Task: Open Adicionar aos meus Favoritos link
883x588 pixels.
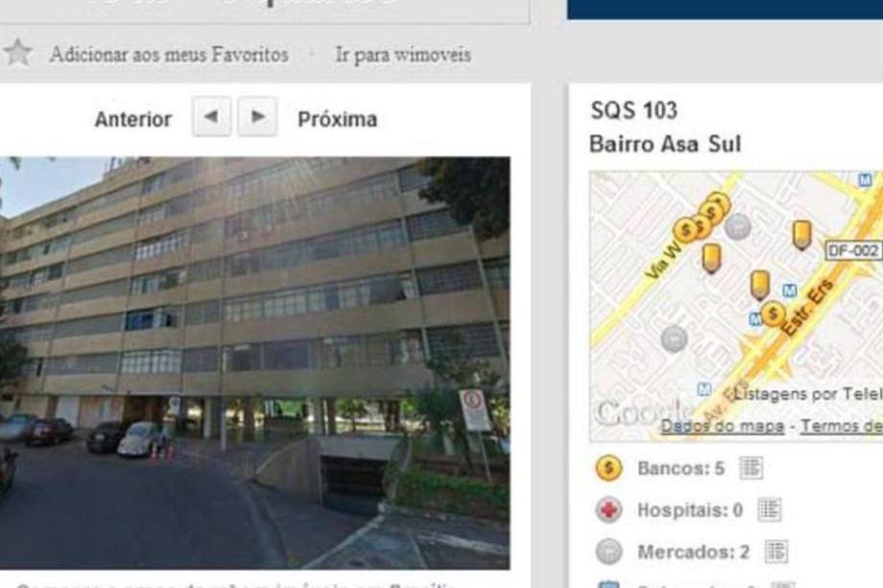Action: point(169,55)
